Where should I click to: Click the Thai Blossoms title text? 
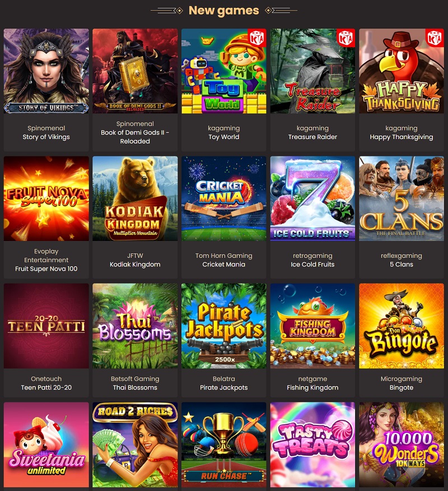135,387
